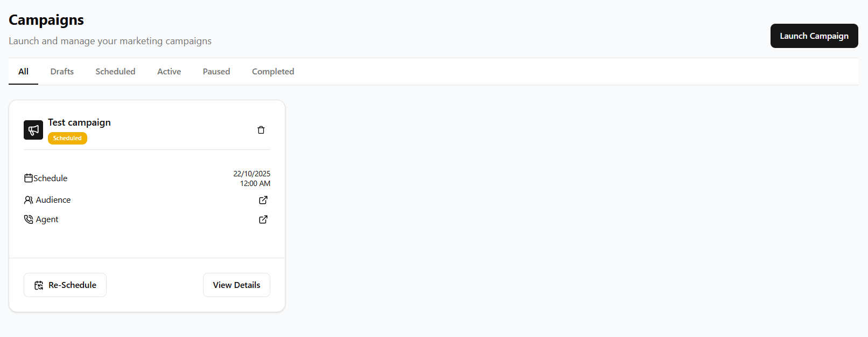Open Agent external link icon
The image size is (868, 337).
263,219
